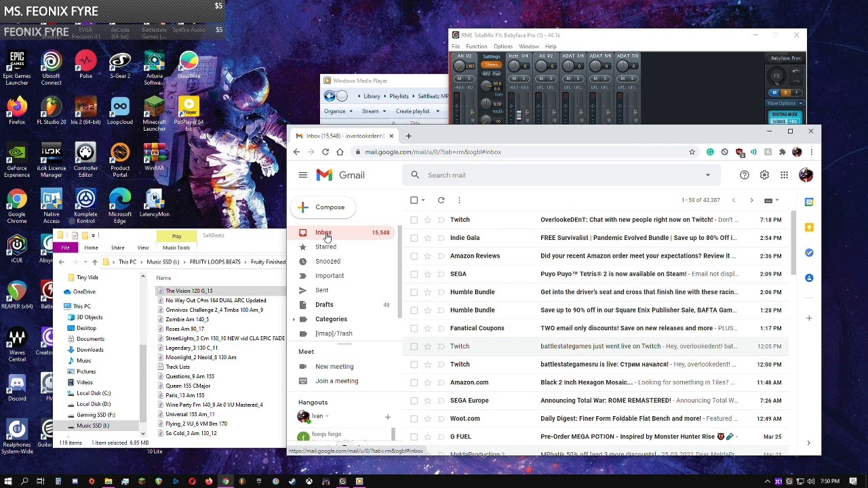Open the Drafts folder in Gmail
The image size is (868, 488).
pyautogui.click(x=324, y=304)
